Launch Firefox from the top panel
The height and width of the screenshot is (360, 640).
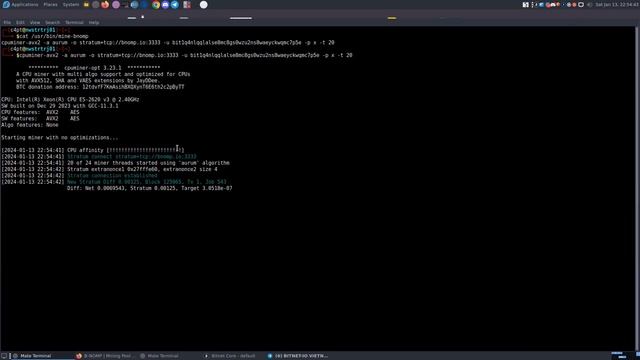(105, 5)
